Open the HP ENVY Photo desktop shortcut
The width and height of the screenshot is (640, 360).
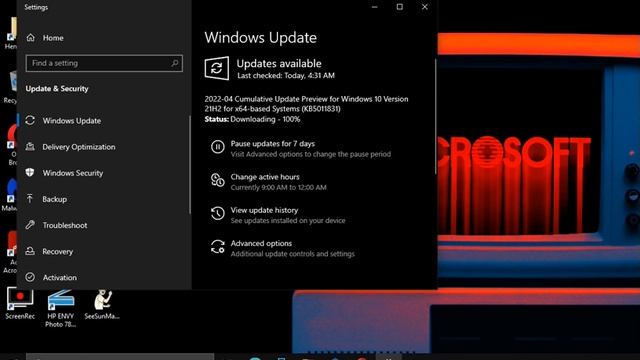click(60, 308)
